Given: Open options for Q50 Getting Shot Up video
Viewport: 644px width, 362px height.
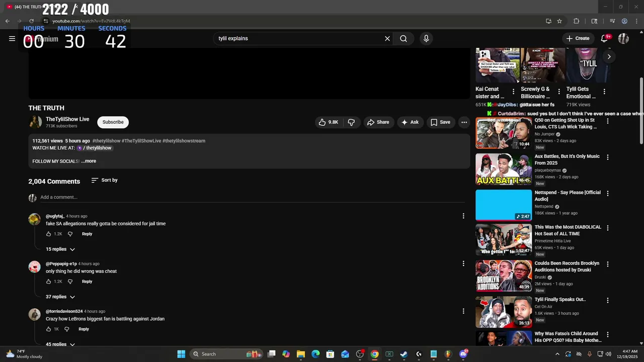Looking at the screenshot, I should [607, 121].
